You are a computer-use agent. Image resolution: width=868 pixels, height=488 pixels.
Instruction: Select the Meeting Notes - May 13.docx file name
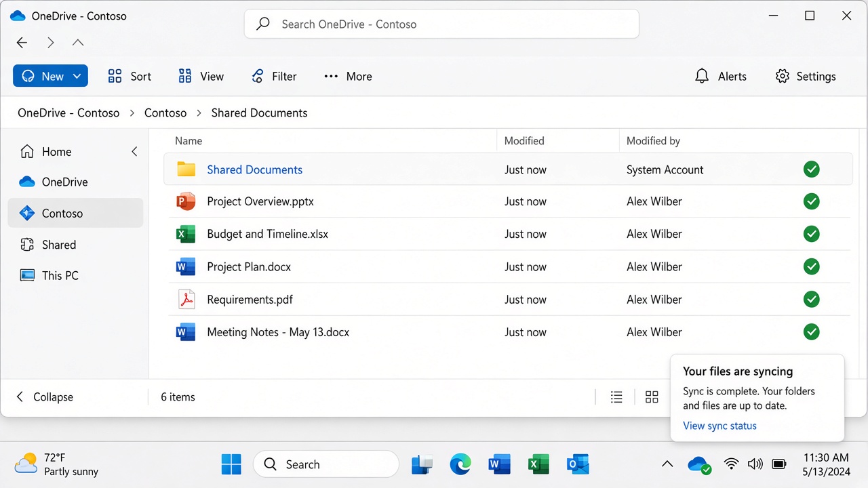(x=278, y=332)
